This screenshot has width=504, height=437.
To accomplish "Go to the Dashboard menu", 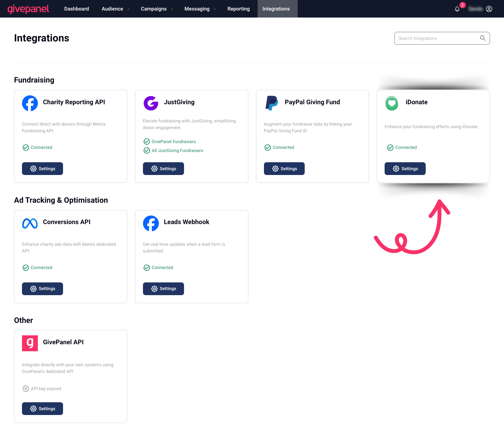I will (x=77, y=9).
